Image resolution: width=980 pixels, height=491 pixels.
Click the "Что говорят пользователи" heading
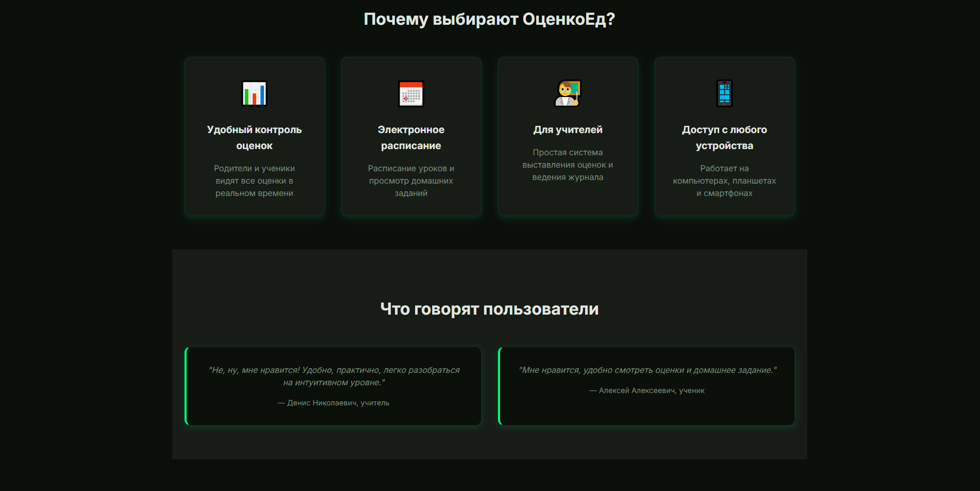tap(489, 309)
